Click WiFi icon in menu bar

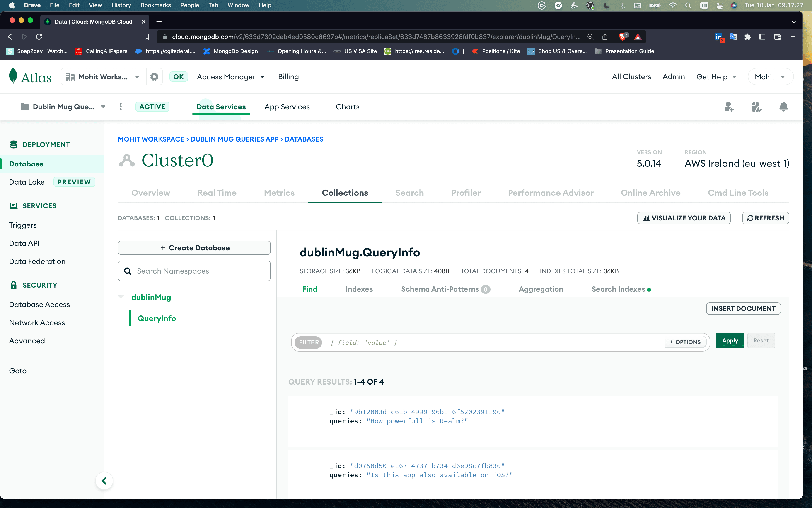pos(673,5)
